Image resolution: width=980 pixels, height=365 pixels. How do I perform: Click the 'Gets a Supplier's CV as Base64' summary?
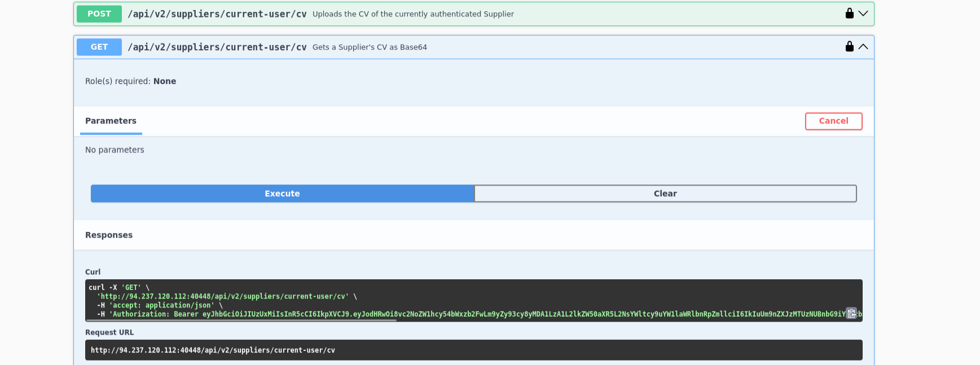370,47
